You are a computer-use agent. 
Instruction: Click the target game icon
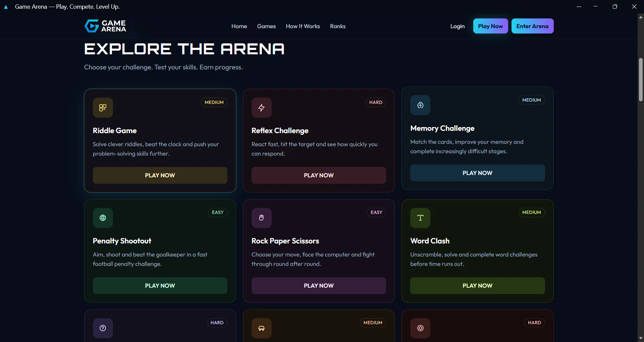click(x=420, y=328)
